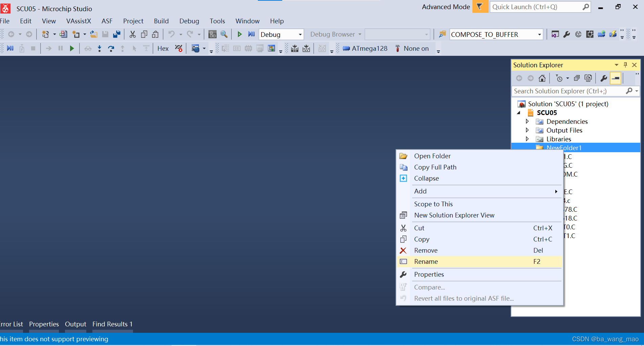Viewport: 644px width, 346px height.
Task: Select Copy Full Path menu entry
Action: click(x=479, y=167)
